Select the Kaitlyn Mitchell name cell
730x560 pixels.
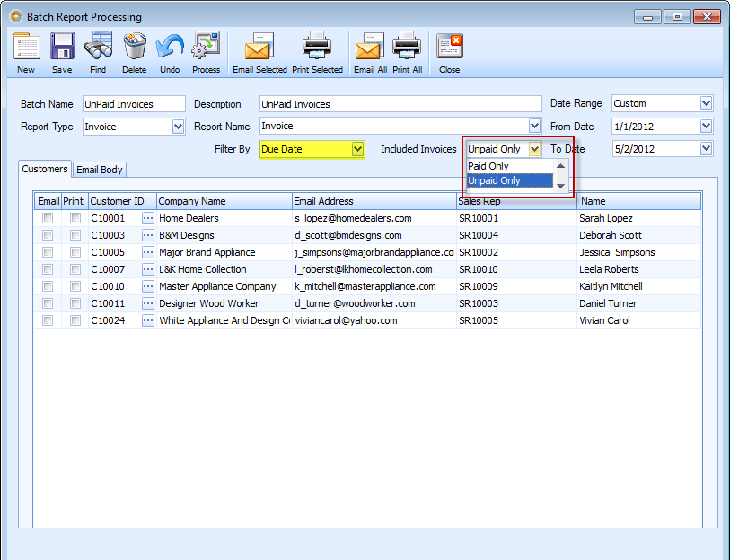[638, 286]
